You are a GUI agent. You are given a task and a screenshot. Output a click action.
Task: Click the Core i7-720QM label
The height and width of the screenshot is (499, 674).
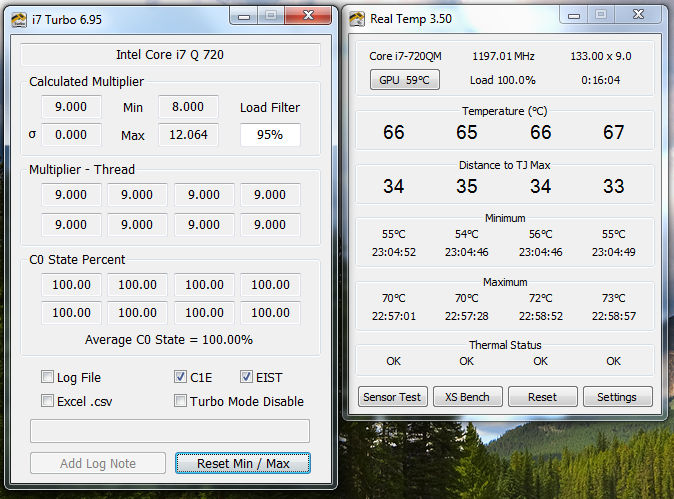[405, 56]
